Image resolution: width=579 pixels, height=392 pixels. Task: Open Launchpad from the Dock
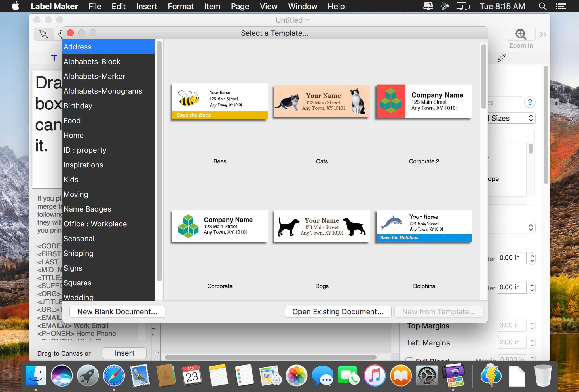[88, 376]
